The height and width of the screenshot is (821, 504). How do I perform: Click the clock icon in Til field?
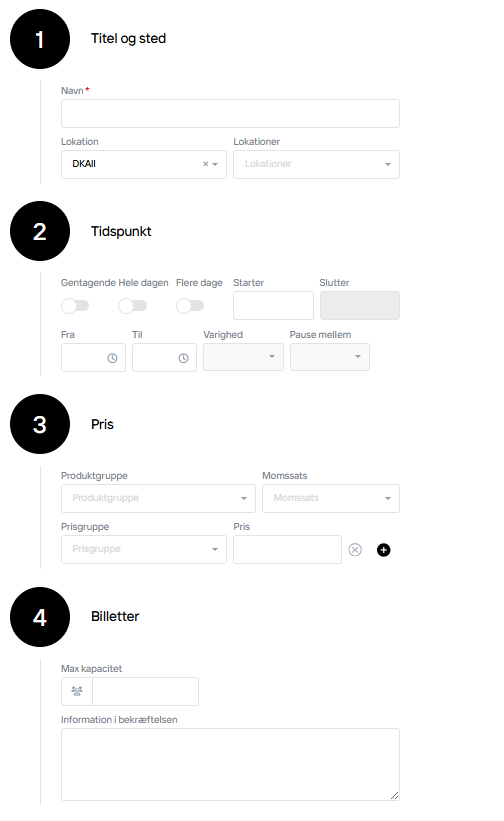pyautogui.click(x=183, y=358)
